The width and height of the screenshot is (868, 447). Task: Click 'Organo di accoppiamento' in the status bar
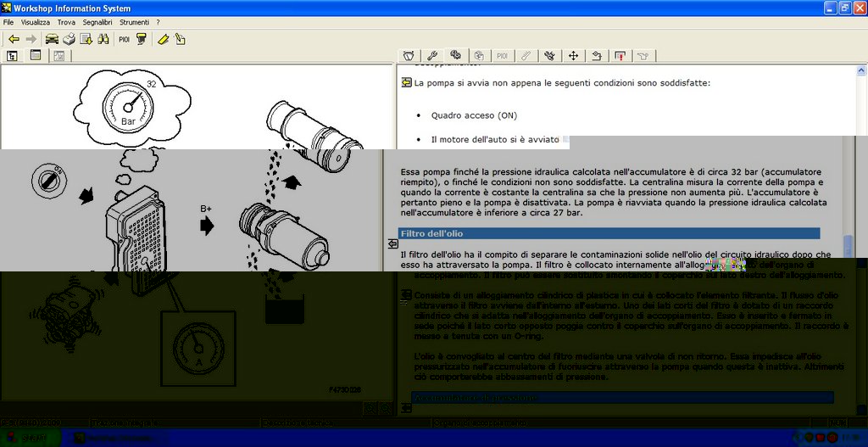click(x=481, y=423)
